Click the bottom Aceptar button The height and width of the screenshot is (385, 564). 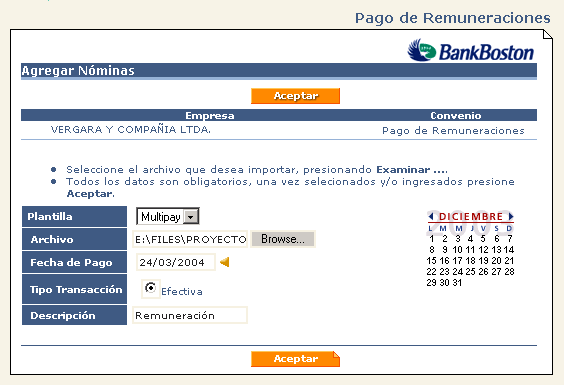point(295,359)
